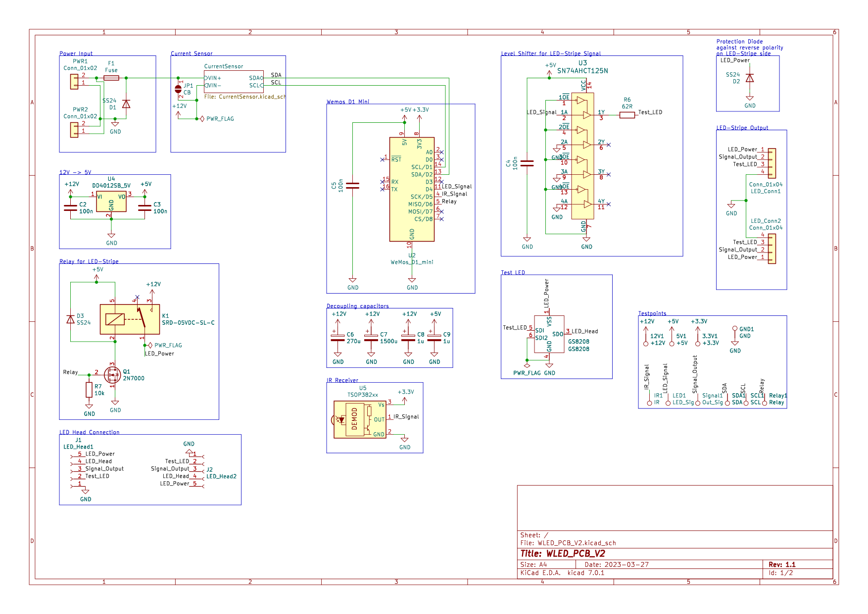Click the 'File: CurrentSensor.kicad_sch' text
868x614 pixels.
(x=245, y=97)
